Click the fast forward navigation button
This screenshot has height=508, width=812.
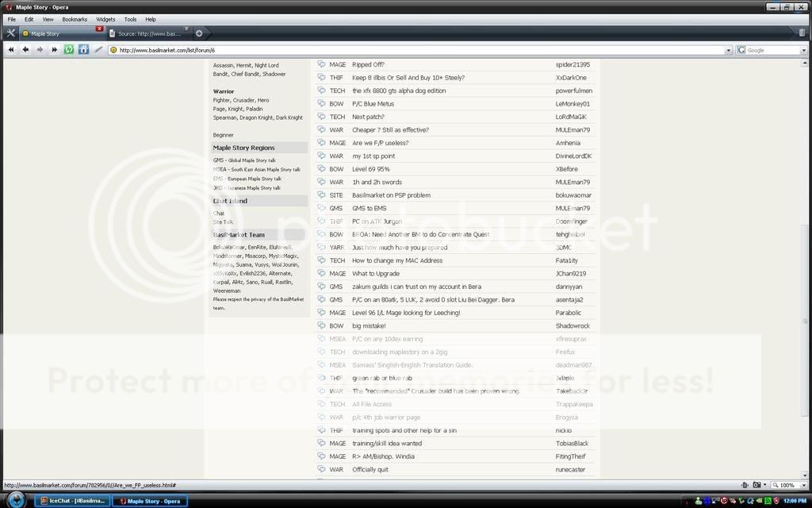55,49
